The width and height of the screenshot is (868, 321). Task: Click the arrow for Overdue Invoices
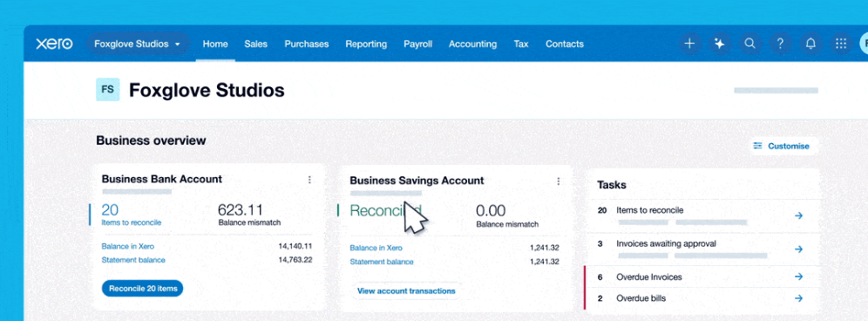(798, 277)
